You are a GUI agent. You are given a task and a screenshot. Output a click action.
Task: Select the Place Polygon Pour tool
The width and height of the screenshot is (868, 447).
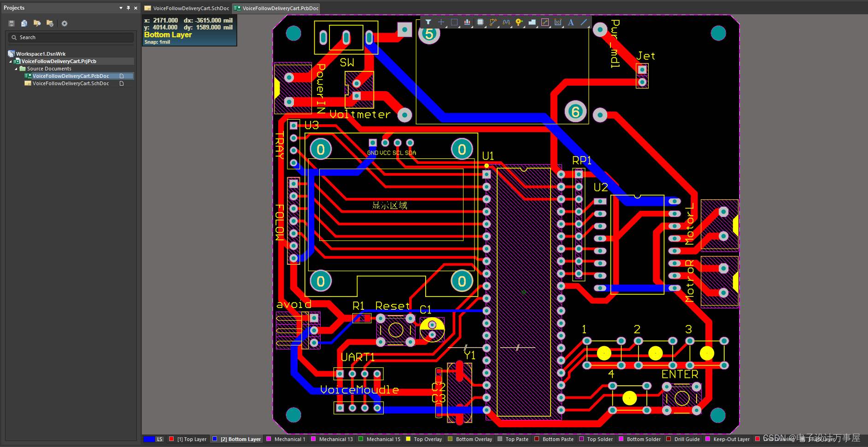(532, 22)
